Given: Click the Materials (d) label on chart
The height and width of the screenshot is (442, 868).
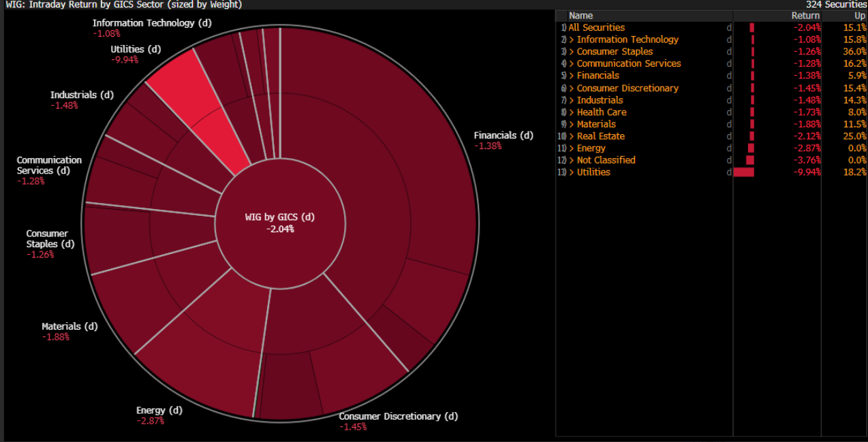Looking at the screenshot, I should 69,326.
